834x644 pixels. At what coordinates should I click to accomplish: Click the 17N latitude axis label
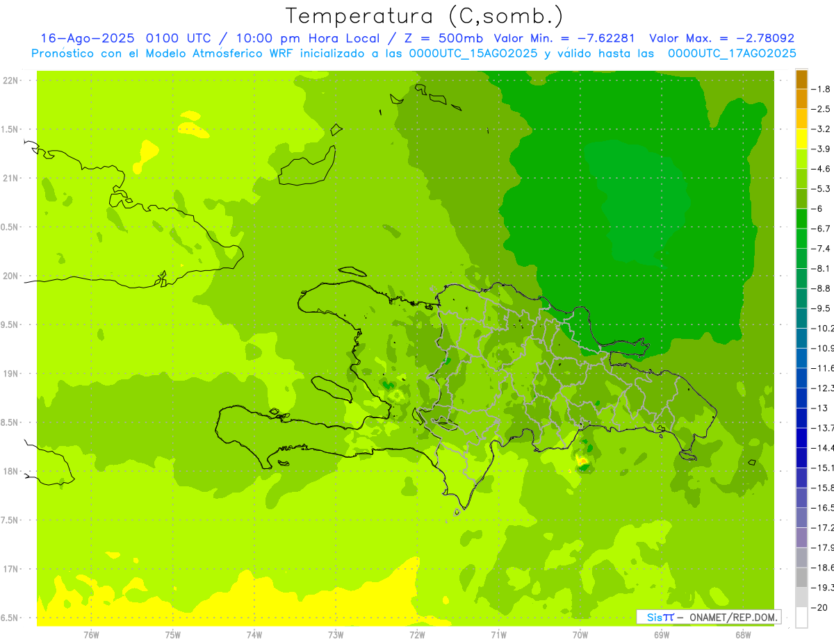(x=12, y=569)
